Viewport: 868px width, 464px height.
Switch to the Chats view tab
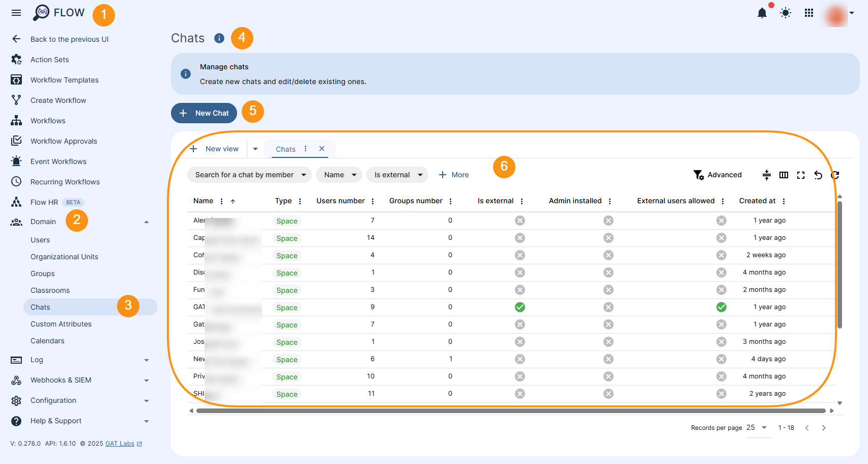pyautogui.click(x=285, y=149)
